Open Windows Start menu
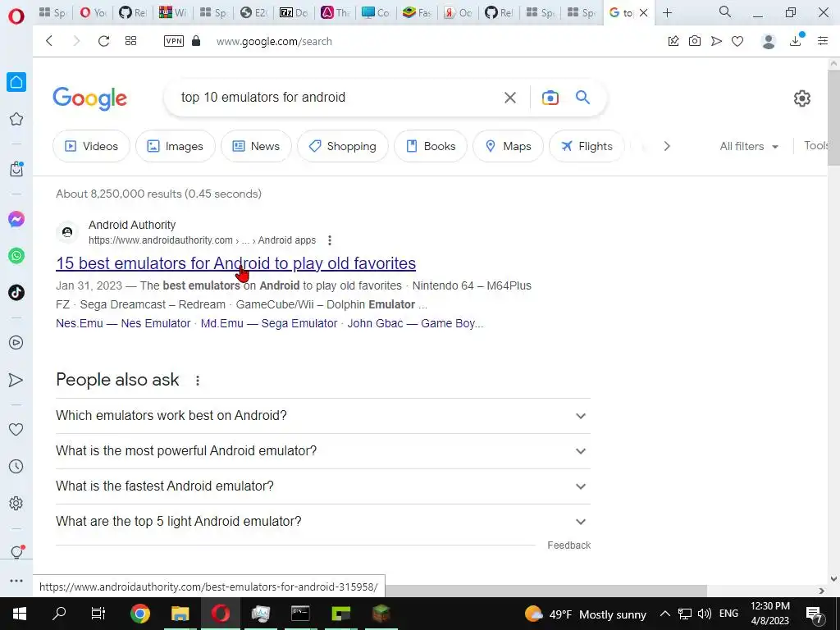 (x=20, y=614)
